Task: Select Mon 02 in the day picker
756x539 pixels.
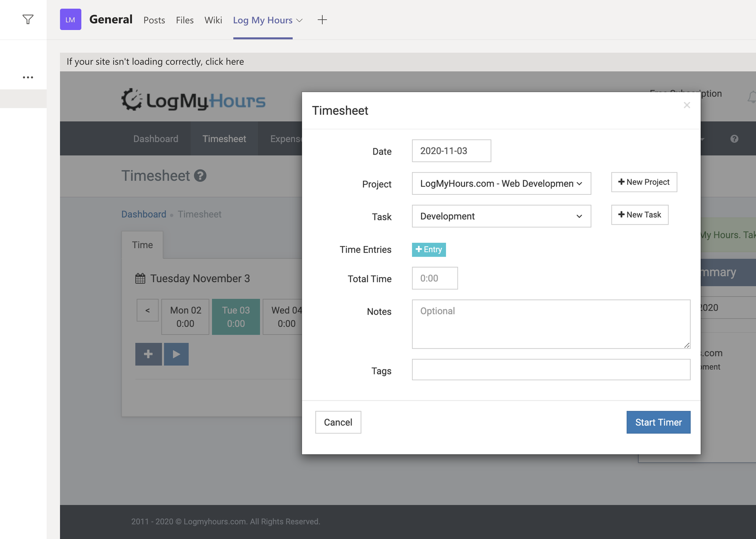Action: click(185, 317)
